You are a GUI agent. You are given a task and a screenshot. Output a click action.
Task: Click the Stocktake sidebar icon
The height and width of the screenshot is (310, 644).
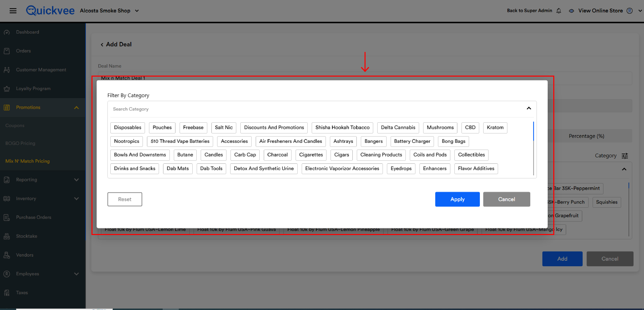click(x=7, y=236)
